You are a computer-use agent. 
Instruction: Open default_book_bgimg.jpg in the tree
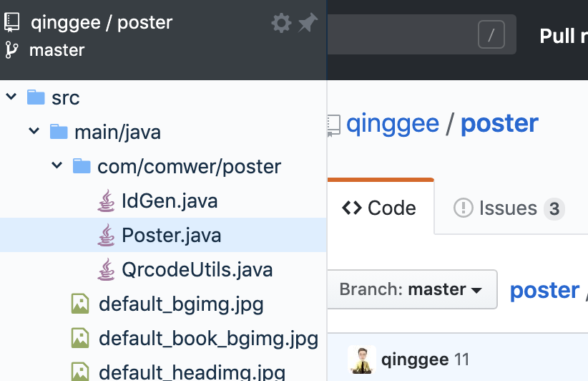[x=208, y=339]
